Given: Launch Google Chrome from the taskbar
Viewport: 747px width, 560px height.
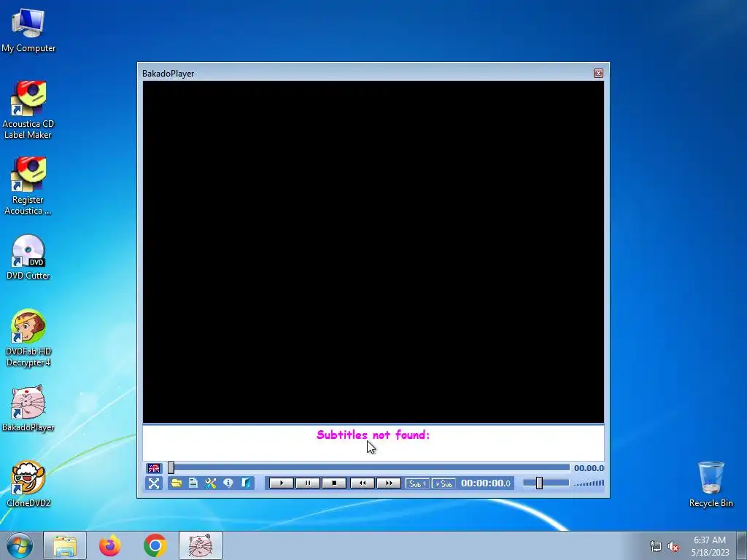Looking at the screenshot, I should (x=155, y=545).
